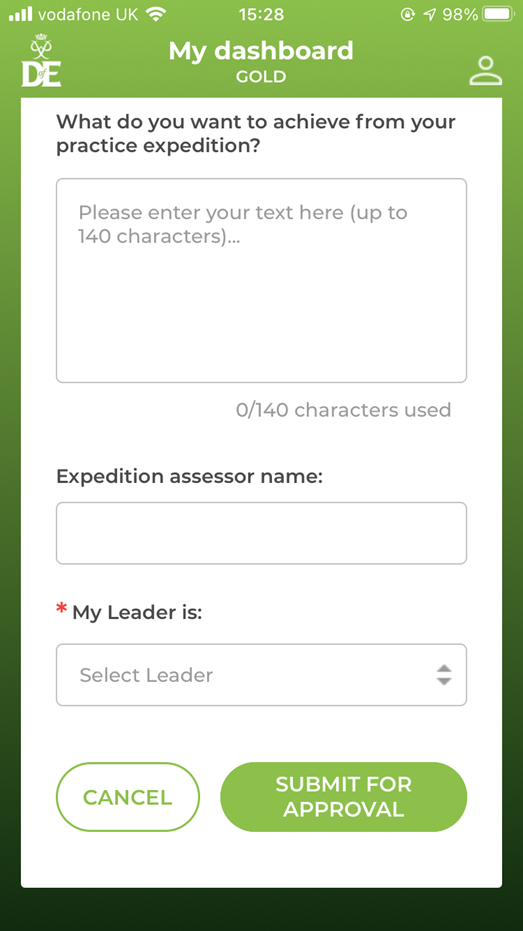
Task: Tap the up-down arrows in Leader selector
Action: click(443, 674)
